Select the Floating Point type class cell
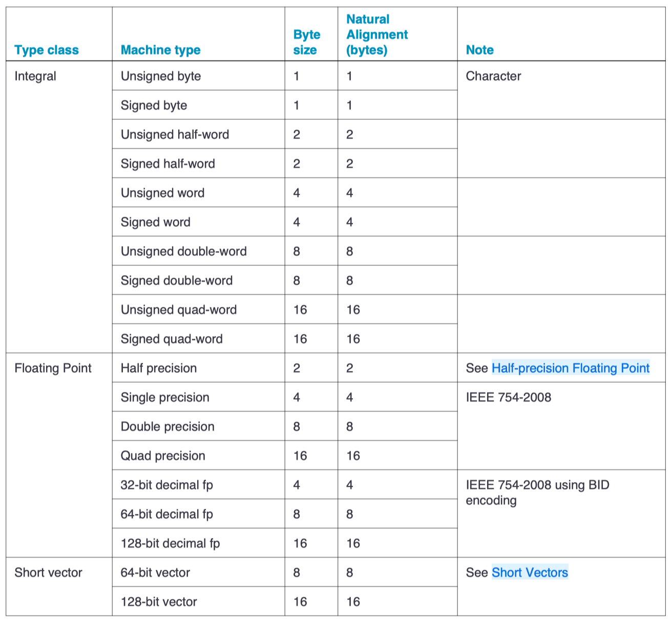 53,368
